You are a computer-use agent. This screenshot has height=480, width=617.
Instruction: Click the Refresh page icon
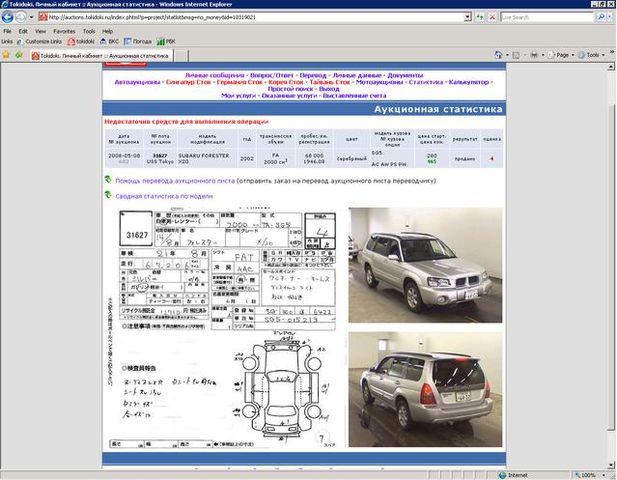(x=480, y=17)
